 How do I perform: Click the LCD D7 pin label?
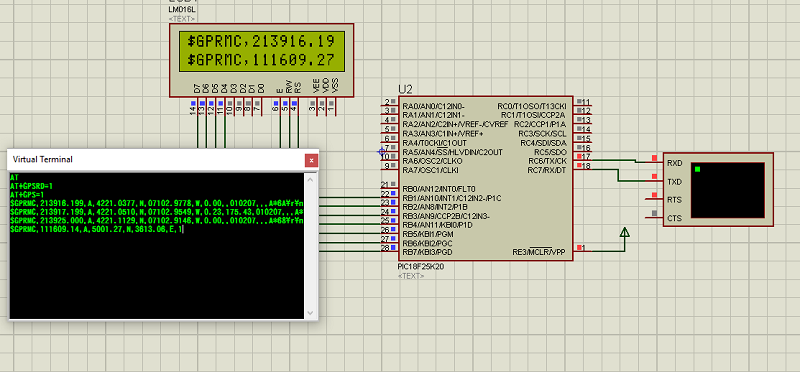[197, 87]
